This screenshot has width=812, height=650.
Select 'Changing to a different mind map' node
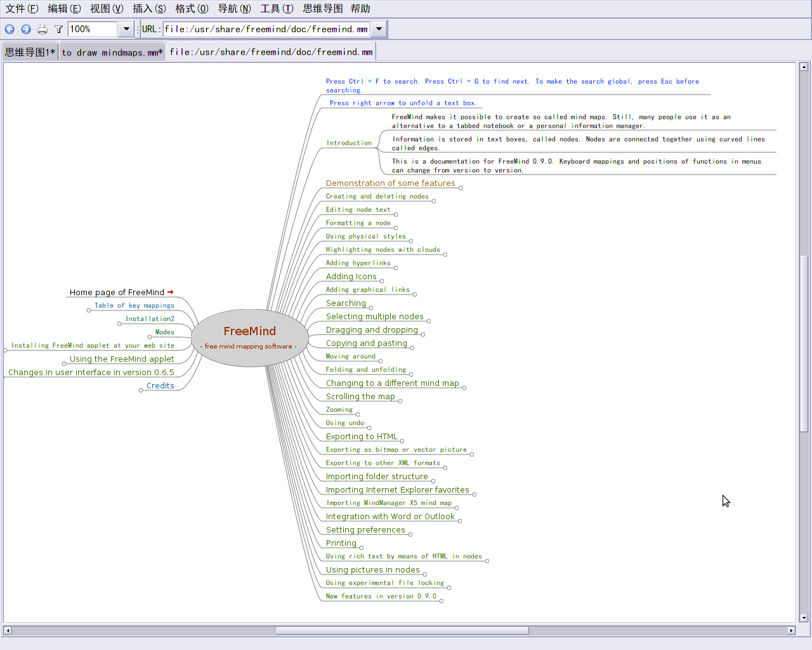click(393, 383)
